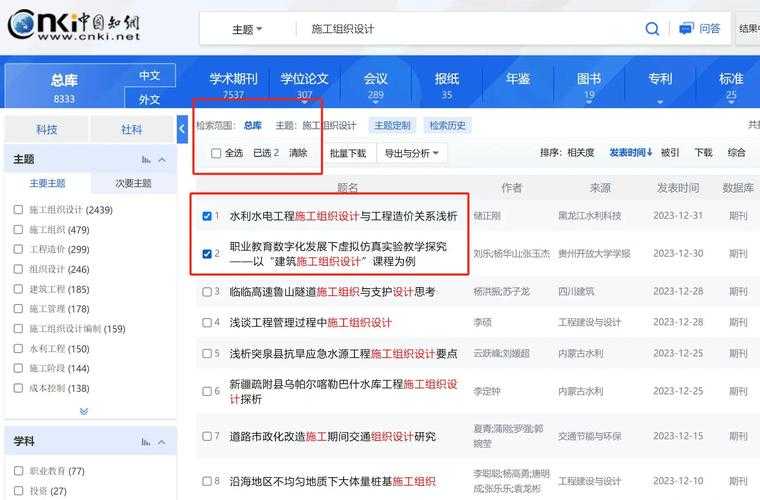This screenshot has width=760, height=500.
Task: Expand 会议 tab arrow
Action: [376, 102]
